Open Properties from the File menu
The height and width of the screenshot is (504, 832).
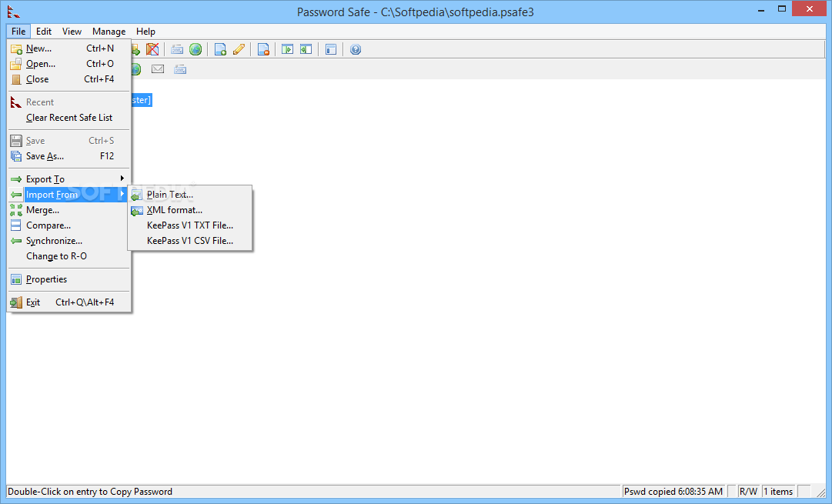69,279
